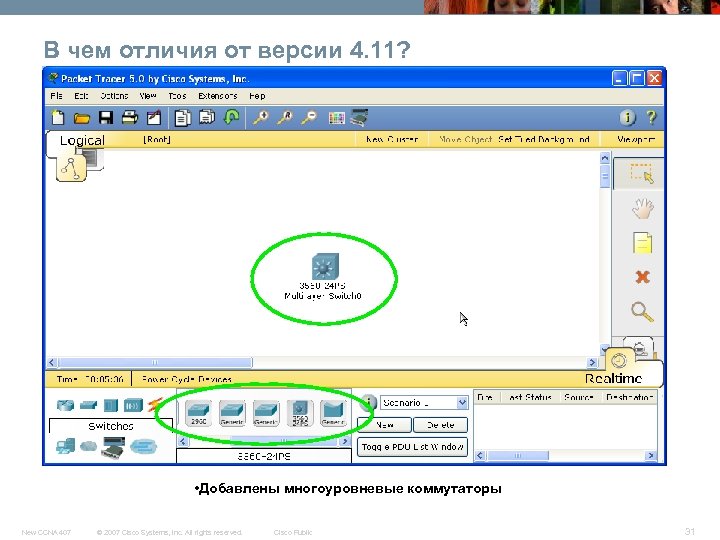The image size is (720, 540).
Task: Open the View menu
Action: [x=148, y=96]
